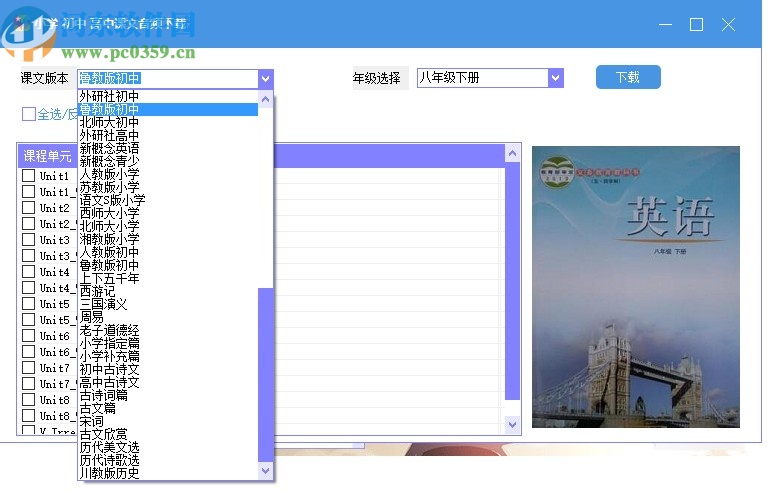Click dropdown list scroll-down arrow

click(x=265, y=471)
